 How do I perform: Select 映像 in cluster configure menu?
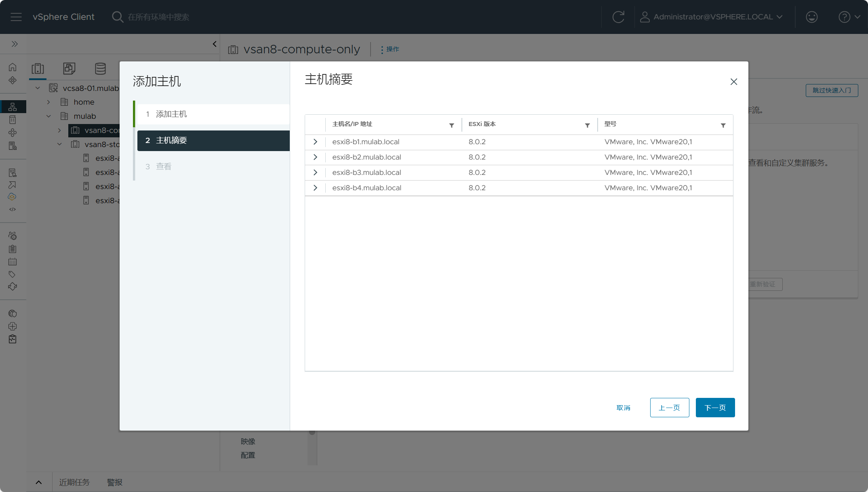click(x=248, y=442)
